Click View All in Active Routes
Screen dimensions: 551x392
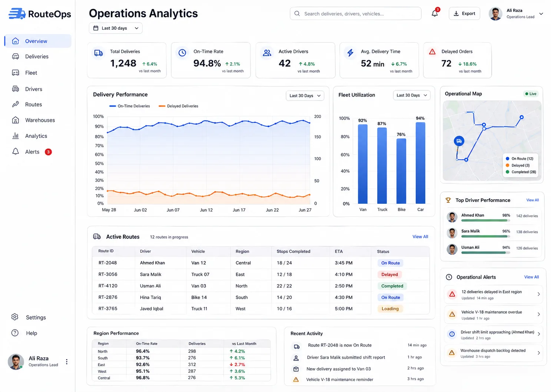click(420, 237)
